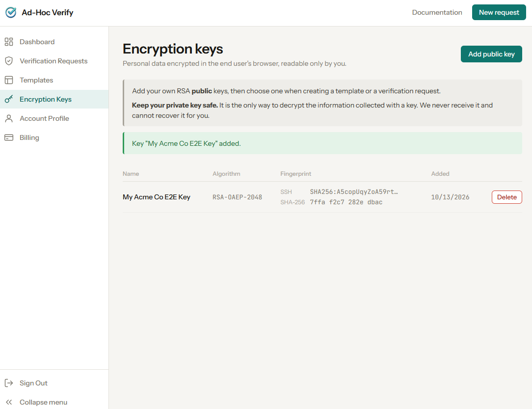This screenshot has width=532, height=409.
Task: Click the key added success message
Action: [x=322, y=143]
